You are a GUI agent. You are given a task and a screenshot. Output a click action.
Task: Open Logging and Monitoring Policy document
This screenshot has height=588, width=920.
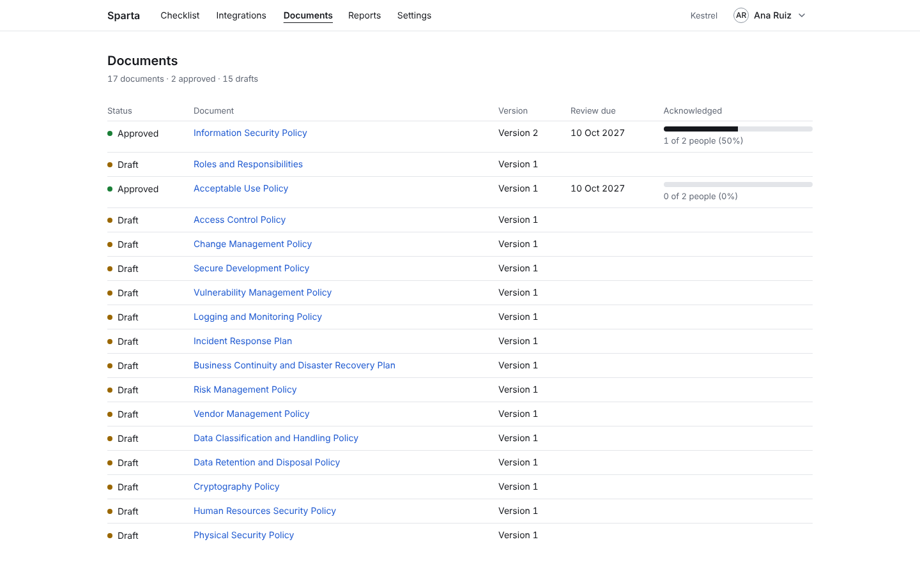click(x=257, y=317)
